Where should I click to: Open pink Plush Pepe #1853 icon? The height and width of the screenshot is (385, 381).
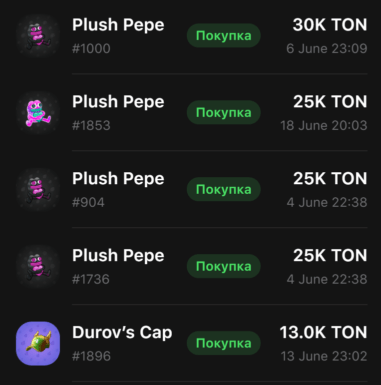pyautogui.click(x=38, y=113)
